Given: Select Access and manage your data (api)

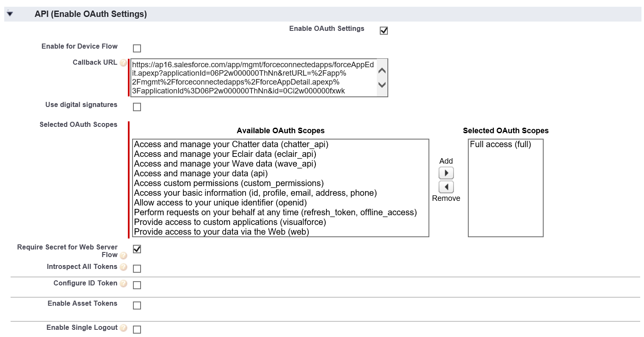Looking at the screenshot, I should 201,174.
